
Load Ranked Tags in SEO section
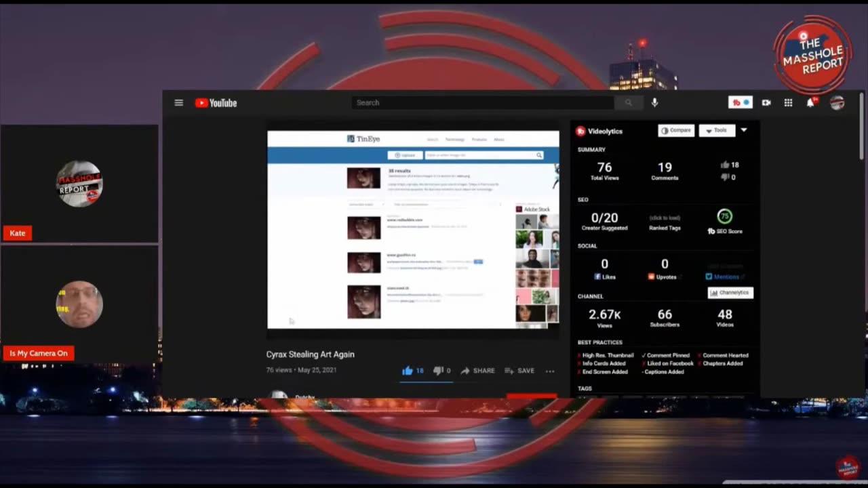tap(665, 223)
